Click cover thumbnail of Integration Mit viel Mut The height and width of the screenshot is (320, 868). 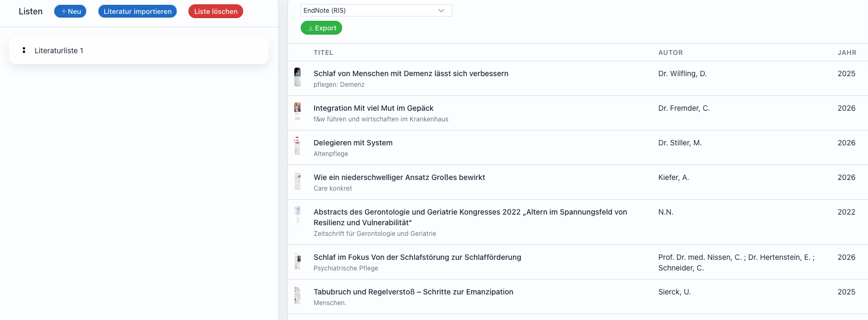tap(297, 111)
